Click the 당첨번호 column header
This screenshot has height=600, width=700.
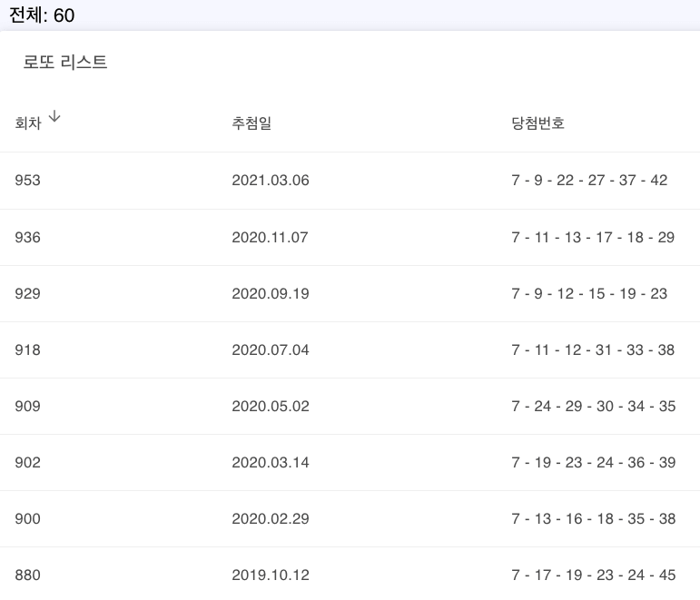point(538,123)
